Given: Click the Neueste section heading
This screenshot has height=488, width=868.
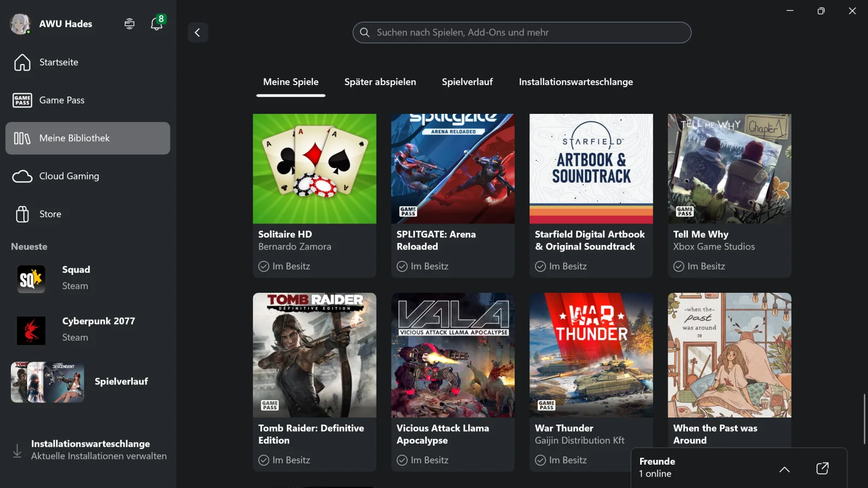Looking at the screenshot, I should click(x=29, y=247).
